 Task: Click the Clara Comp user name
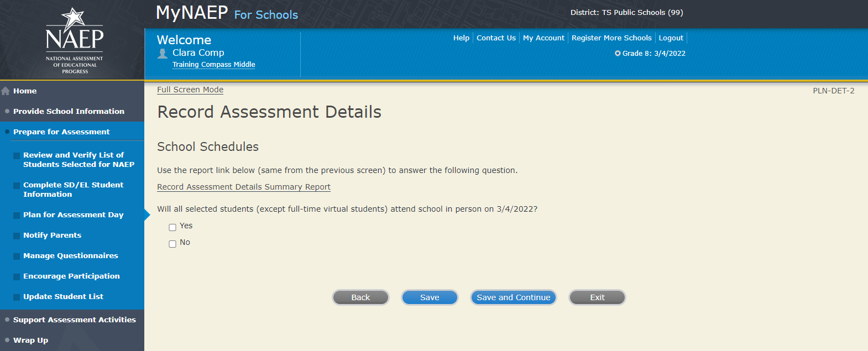198,53
